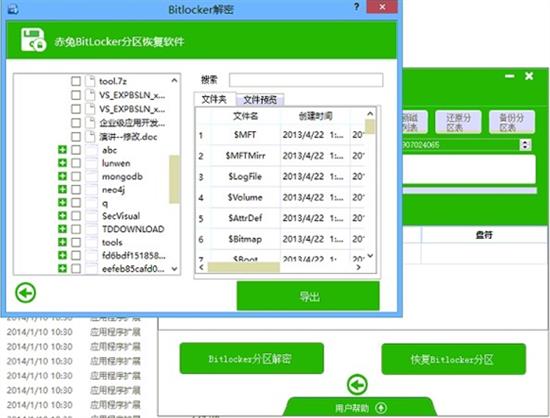The height and width of the screenshot is (418, 550).
Task: Select the $MFTMirr row in file table
Action: pyautogui.click(x=281, y=156)
